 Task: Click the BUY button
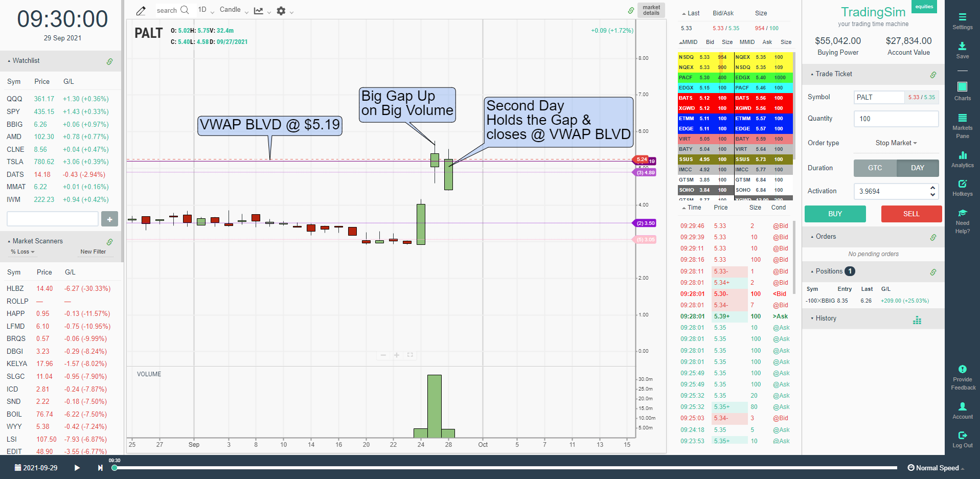click(x=835, y=214)
